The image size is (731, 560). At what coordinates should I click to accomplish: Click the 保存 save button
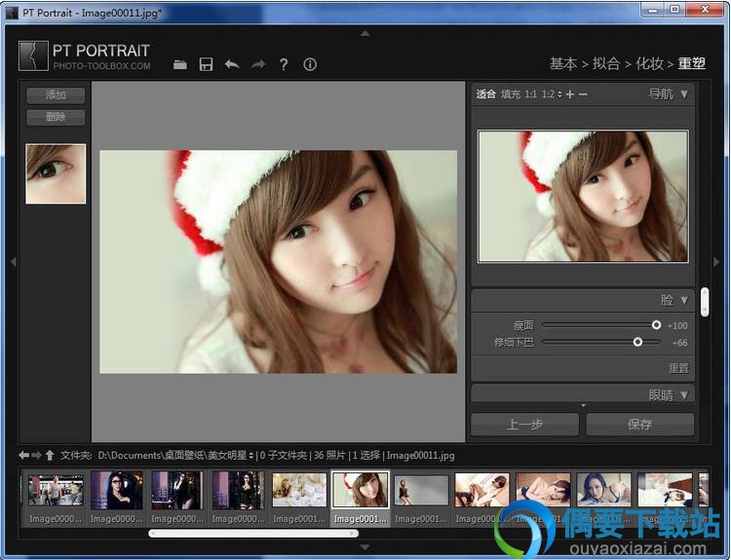(x=640, y=425)
